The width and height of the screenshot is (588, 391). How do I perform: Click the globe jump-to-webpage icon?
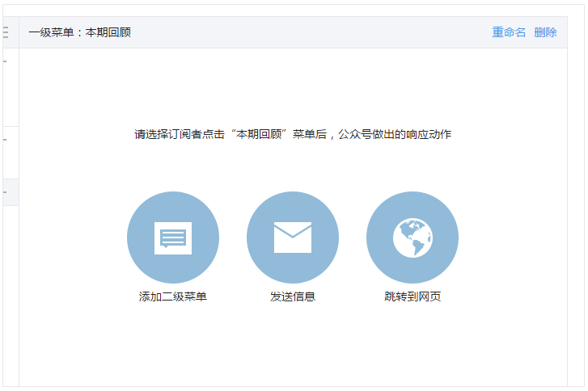pos(412,238)
